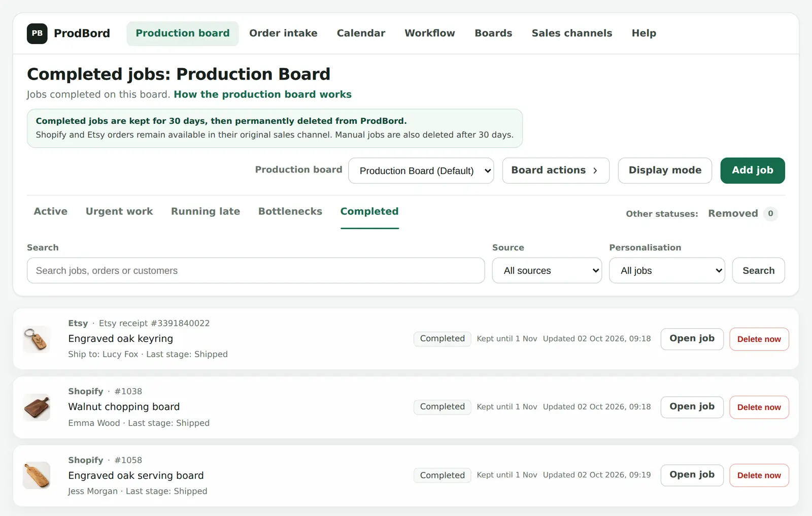Select the Running late tab
This screenshot has width=812, height=516.
click(x=206, y=212)
